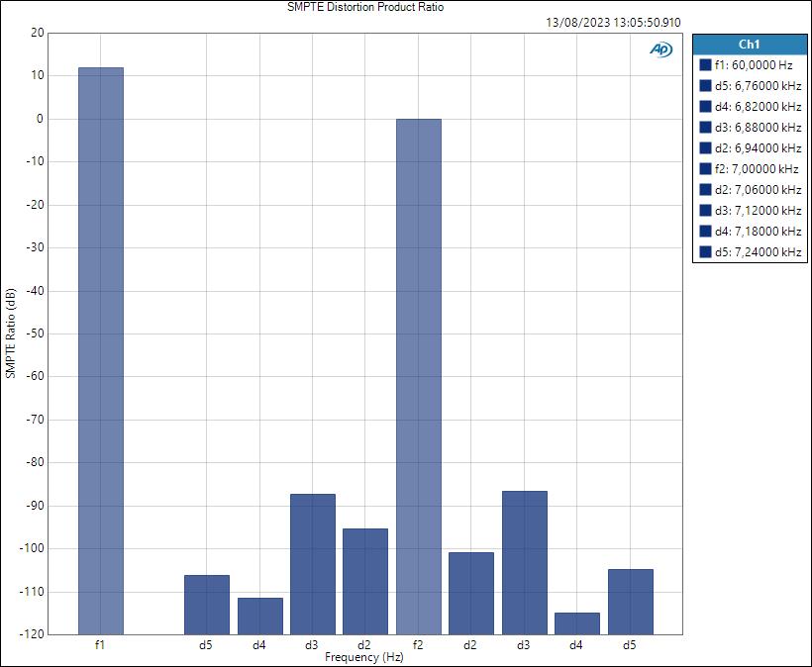Click the lower-sideband d2 bar left of f2
This screenshot has height=667, width=812.
[x=365, y=582]
